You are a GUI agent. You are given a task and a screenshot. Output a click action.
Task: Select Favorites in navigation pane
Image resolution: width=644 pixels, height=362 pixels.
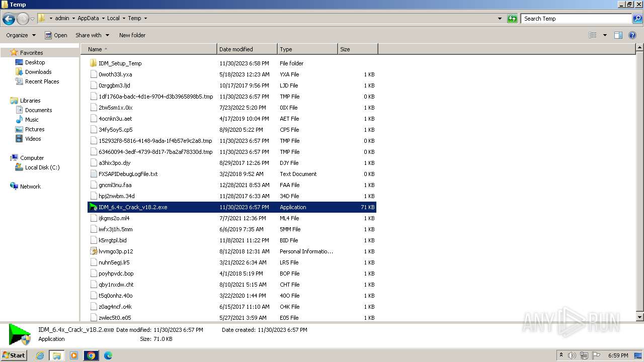point(31,53)
